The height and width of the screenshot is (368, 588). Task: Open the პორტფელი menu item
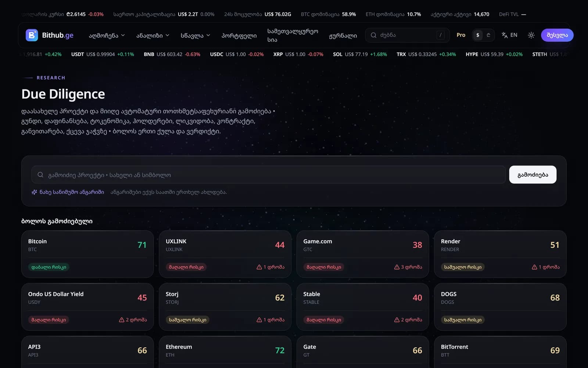[x=239, y=36]
